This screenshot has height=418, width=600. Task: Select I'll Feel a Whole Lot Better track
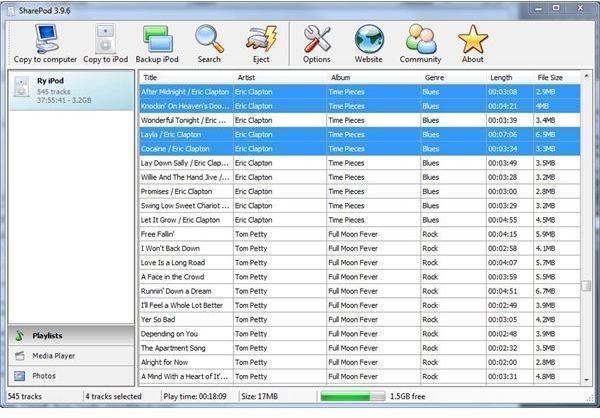coord(360,305)
